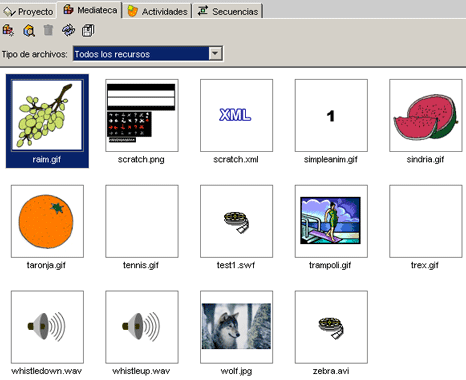Viewport: 466px width, 380px height.
Task: Select the whistledown.wav speaker icon
Action: (x=47, y=327)
